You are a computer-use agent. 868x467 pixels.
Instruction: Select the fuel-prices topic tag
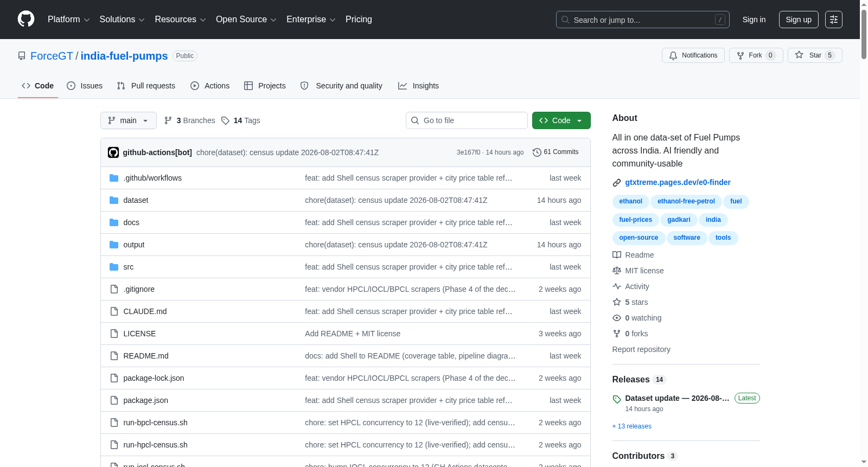tap(636, 220)
